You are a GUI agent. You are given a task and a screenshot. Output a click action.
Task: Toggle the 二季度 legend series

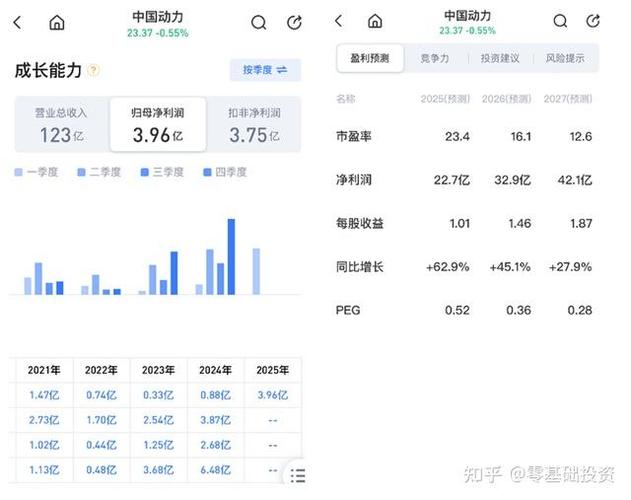(x=99, y=172)
